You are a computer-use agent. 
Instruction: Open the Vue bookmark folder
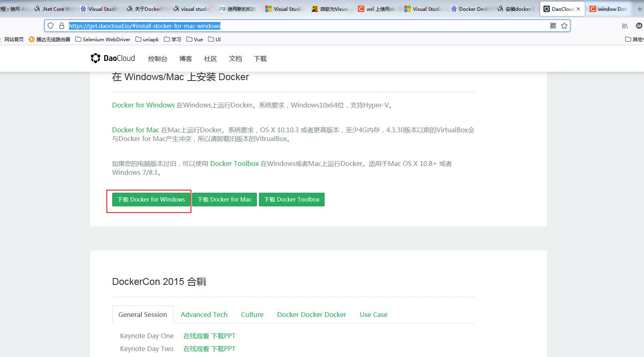(195, 39)
